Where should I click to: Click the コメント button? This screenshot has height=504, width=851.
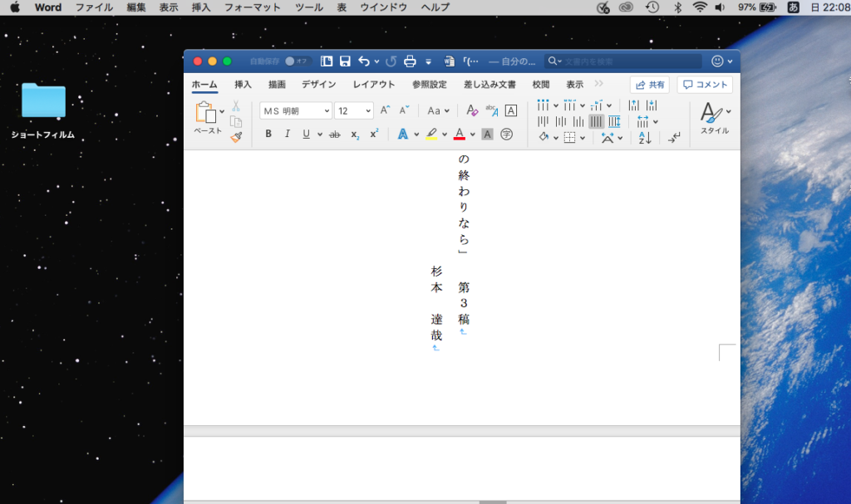[x=705, y=85]
